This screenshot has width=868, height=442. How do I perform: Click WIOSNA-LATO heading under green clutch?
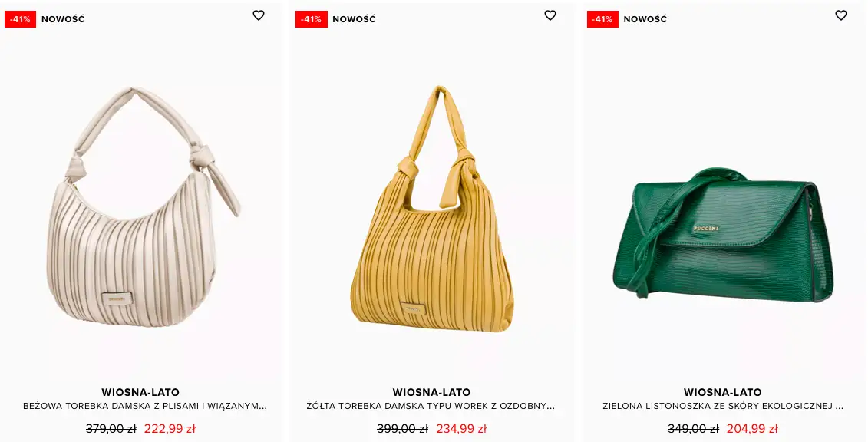[x=723, y=392]
